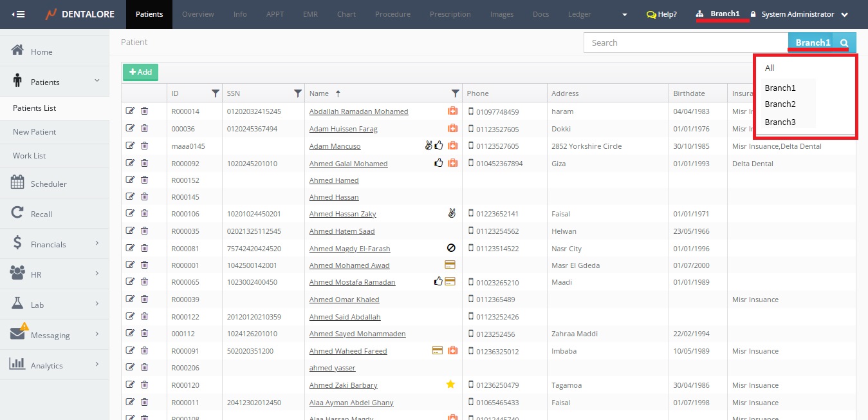Open Ahmed Galal Mohamed patient link

click(x=348, y=164)
